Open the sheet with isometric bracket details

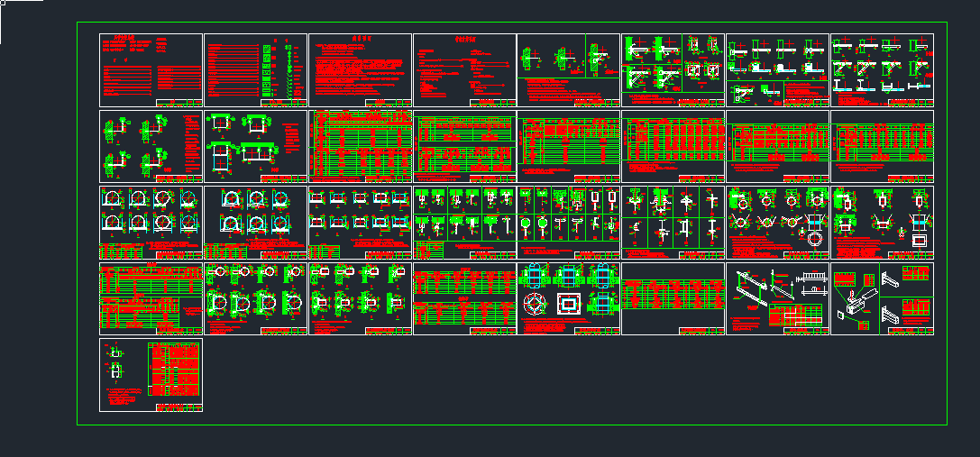(x=882, y=298)
